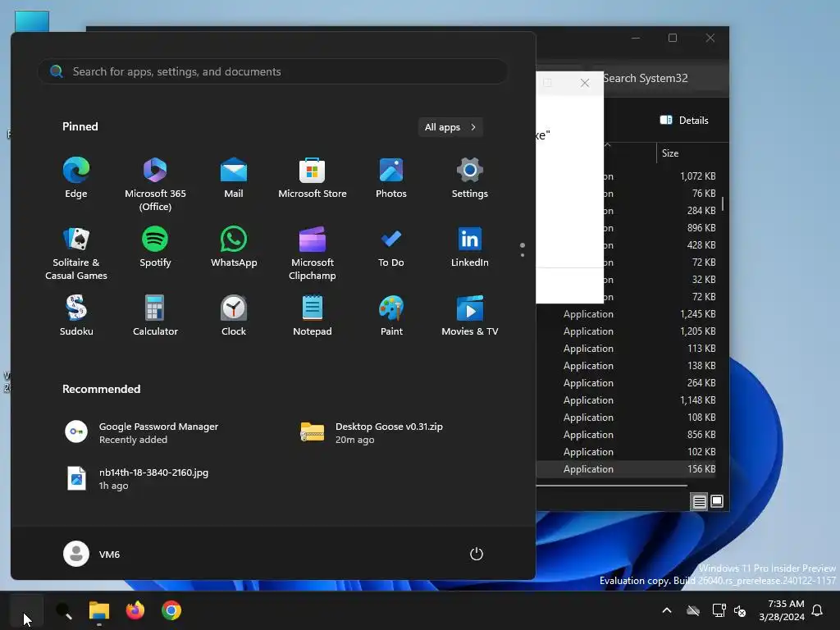Click the muted volume icon in system tray
The height and width of the screenshot is (630, 840).
click(740, 610)
